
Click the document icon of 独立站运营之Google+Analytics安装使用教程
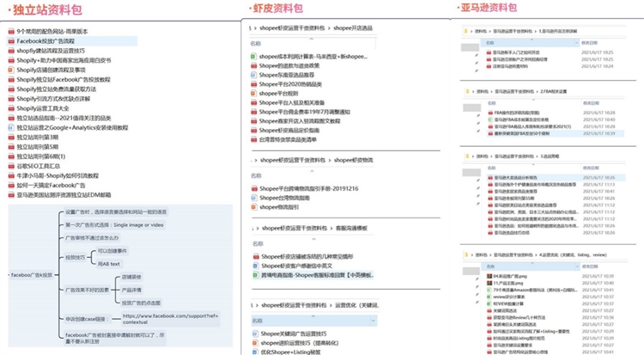click(11, 127)
